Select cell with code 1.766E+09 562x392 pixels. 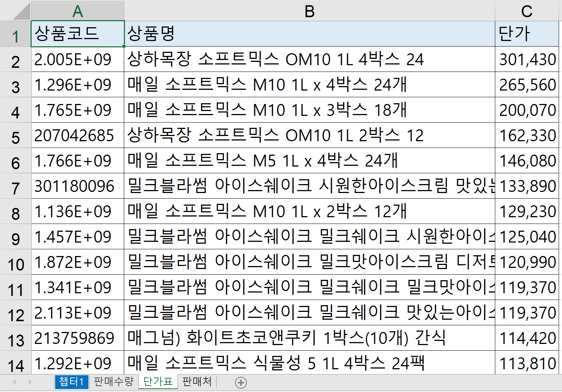[78, 161]
